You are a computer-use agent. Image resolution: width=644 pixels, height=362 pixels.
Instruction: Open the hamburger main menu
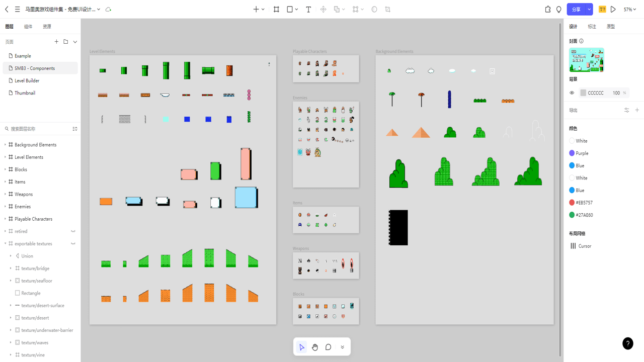tap(17, 9)
